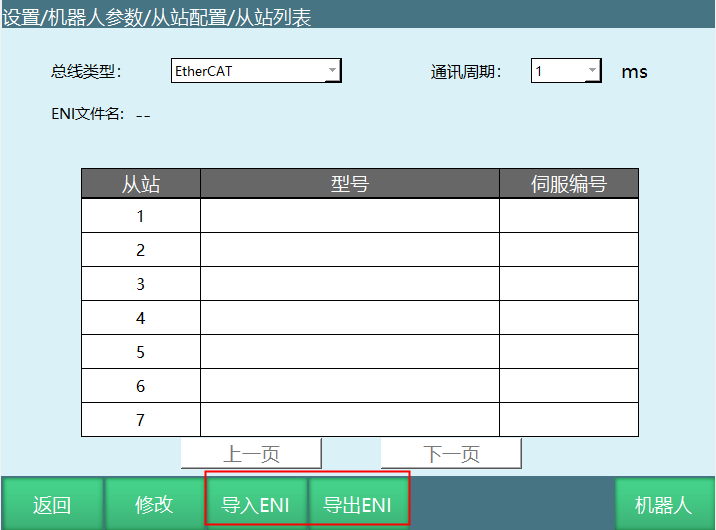Screen dimensions: 716x530
Task: Click the 返回 button
Action: coord(52,505)
